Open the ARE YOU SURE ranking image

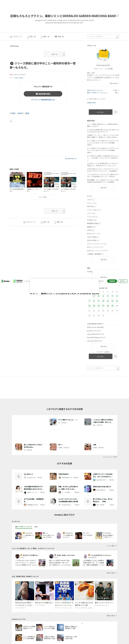64,591
